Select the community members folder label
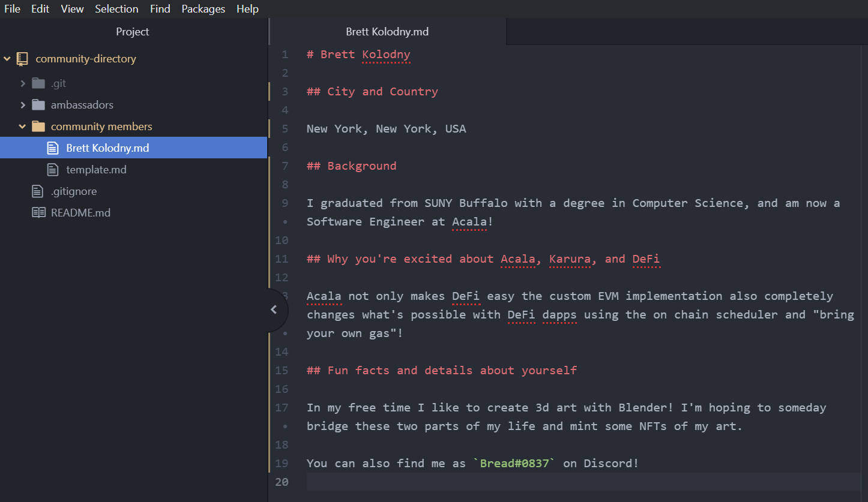This screenshot has width=868, height=502. point(101,127)
